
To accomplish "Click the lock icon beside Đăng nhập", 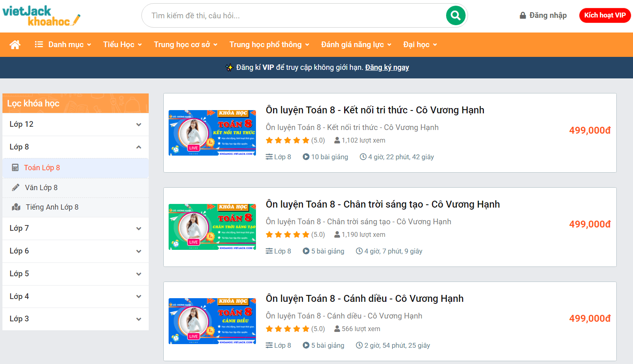I will 523,15.
